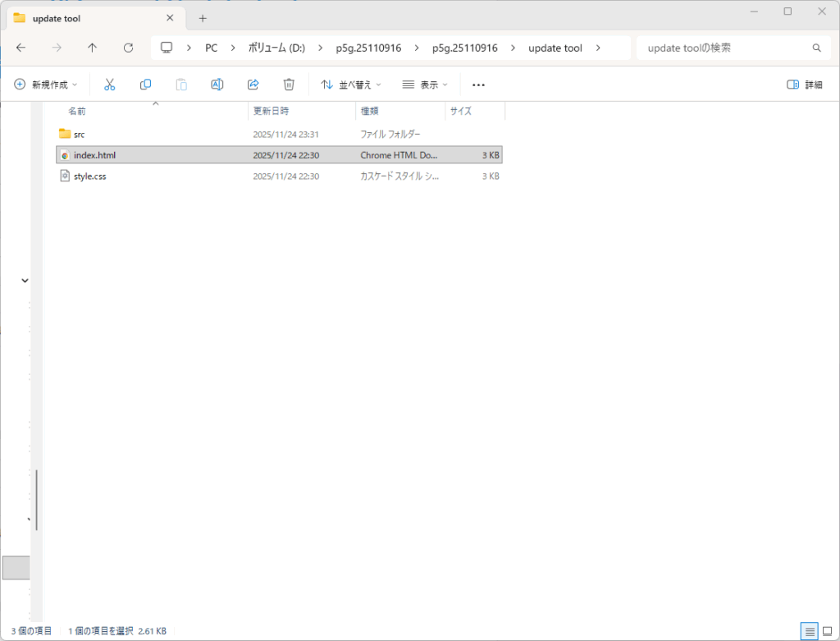This screenshot has height=641, width=840.
Task: Sort files by 更新日時 column header
Action: [271, 111]
